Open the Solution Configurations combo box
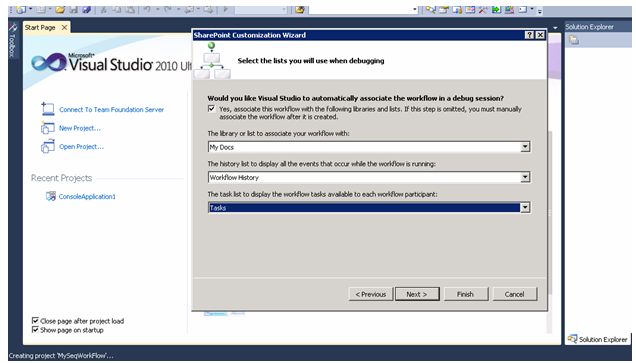 coord(261,9)
